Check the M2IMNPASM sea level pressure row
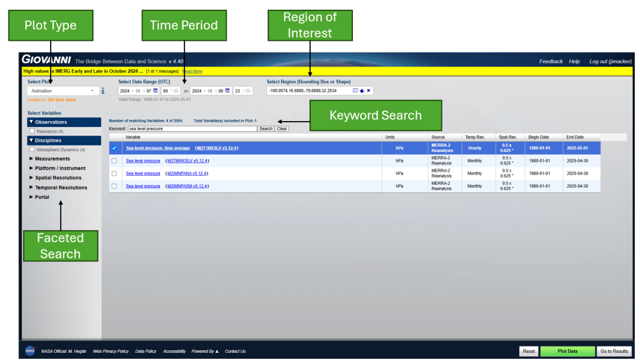This screenshot has width=640, height=364. pos(115,186)
